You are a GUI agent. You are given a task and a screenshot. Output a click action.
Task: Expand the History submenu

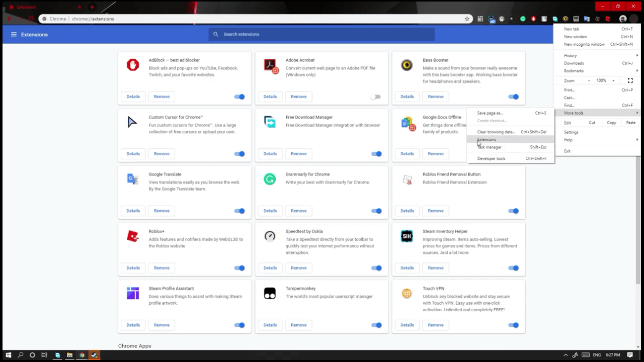(597, 55)
